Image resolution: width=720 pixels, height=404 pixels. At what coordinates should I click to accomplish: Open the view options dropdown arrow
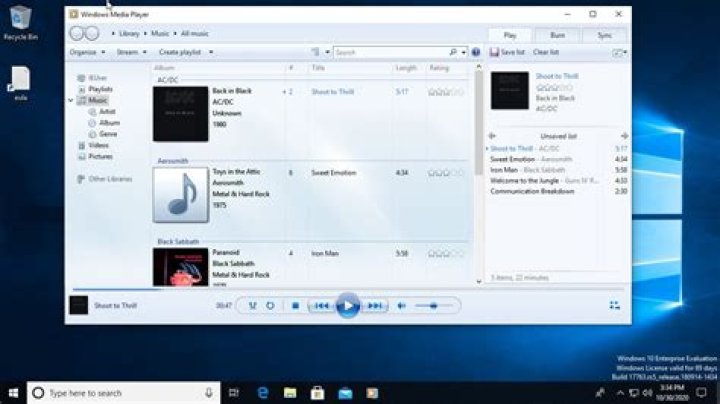[x=327, y=52]
